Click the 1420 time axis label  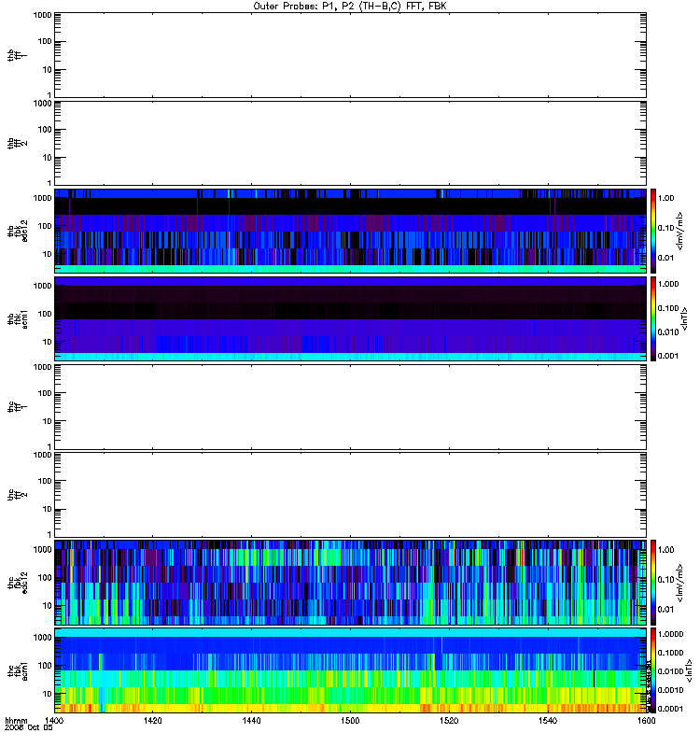click(x=153, y=720)
